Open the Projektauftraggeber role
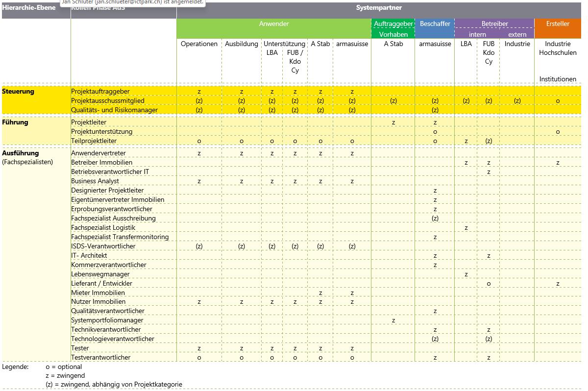This screenshot has width=588, height=391. tap(100, 92)
